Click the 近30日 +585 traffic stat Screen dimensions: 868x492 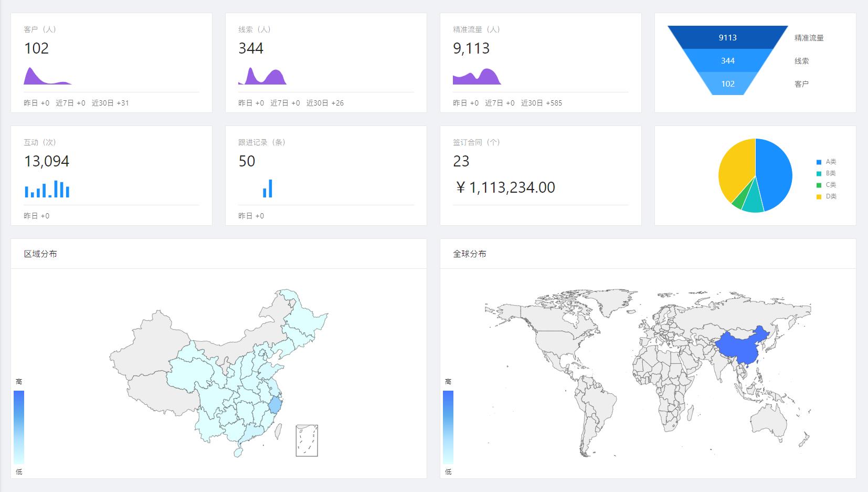click(x=541, y=103)
